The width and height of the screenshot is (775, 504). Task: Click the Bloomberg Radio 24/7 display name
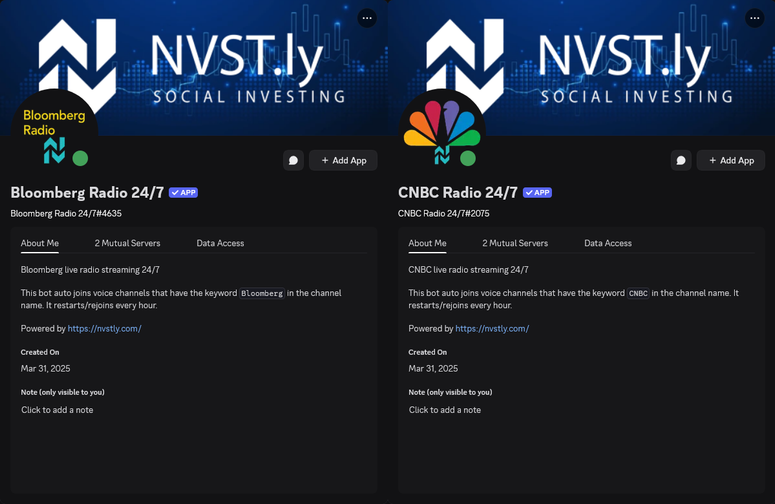tap(87, 192)
